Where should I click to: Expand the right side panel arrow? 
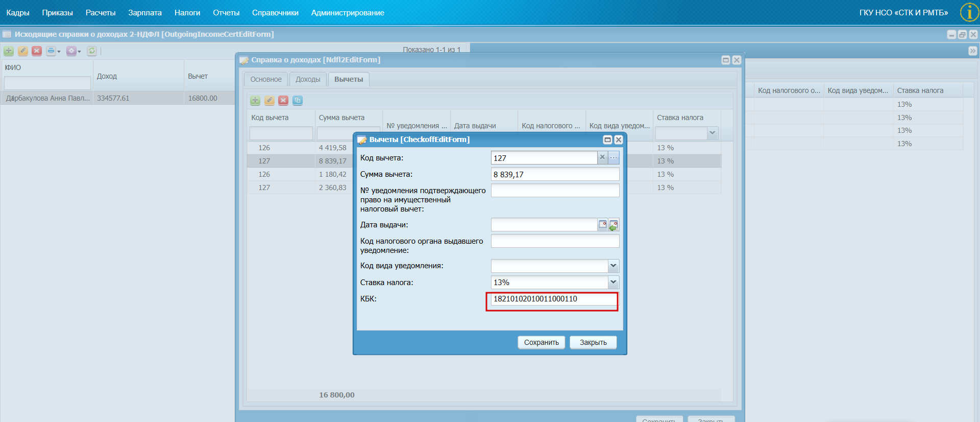click(973, 51)
